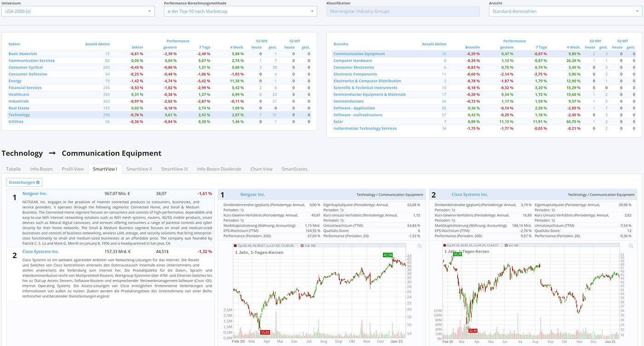Screen dimensions: 644x346
Task: Open Einstellungen settings button
Action: 25,182
